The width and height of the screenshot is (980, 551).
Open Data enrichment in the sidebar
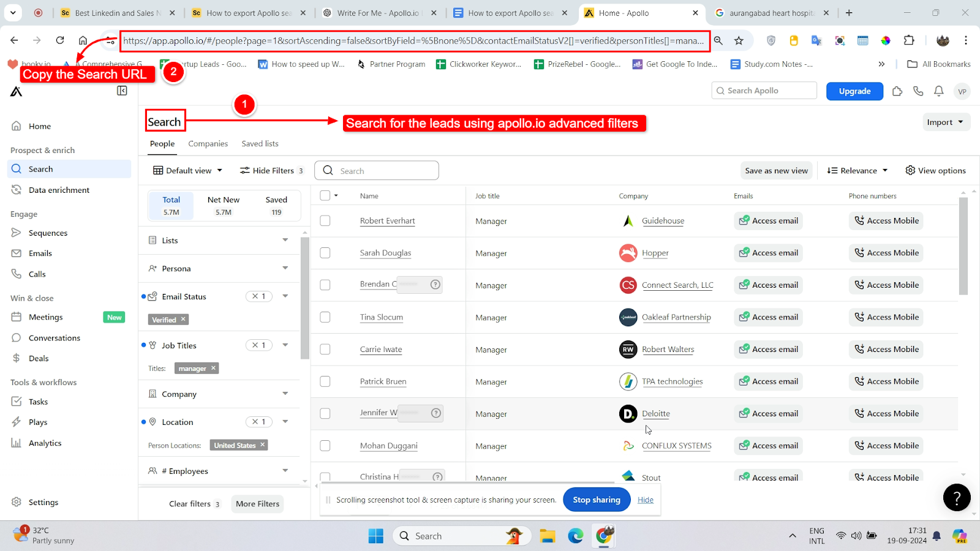coord(59,190)
